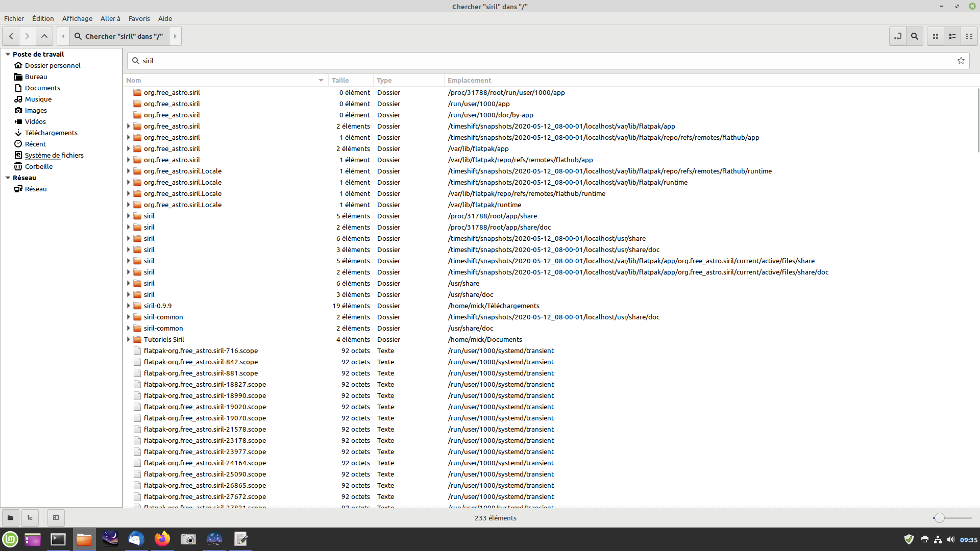This screenshot has width=980, height=551.
Task: Hide the sidebar with the collapse button
Action: coord(56,518)
